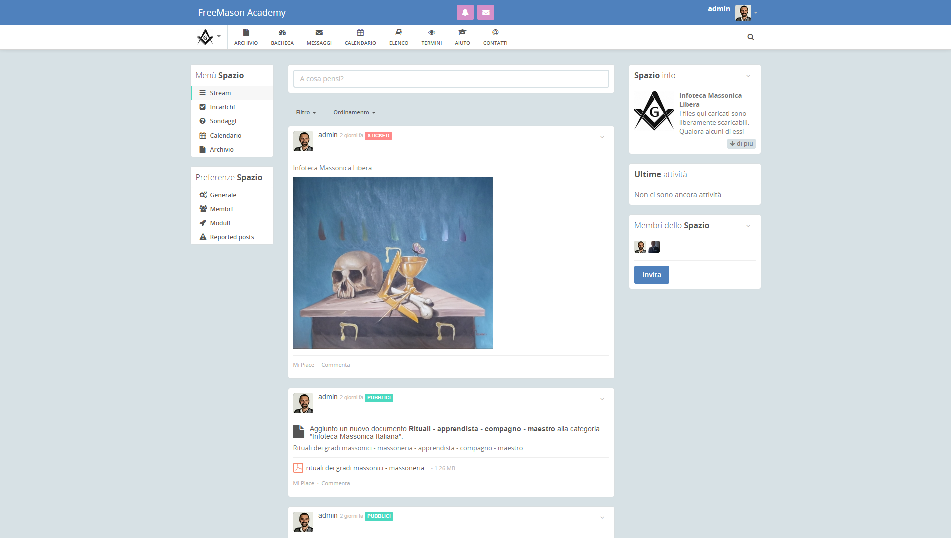Click the 'A cosa pensi?' post input
Image resolution: width=951 pixels, height=538 pixels.
(451, 79)
